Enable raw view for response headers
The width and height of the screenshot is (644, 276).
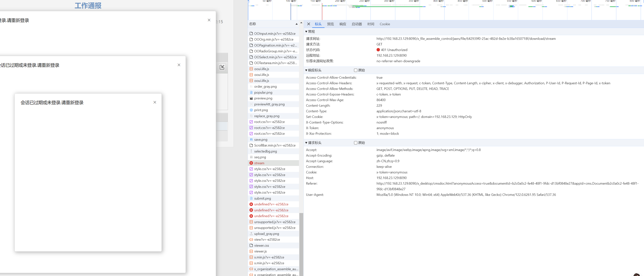(355, 70)
